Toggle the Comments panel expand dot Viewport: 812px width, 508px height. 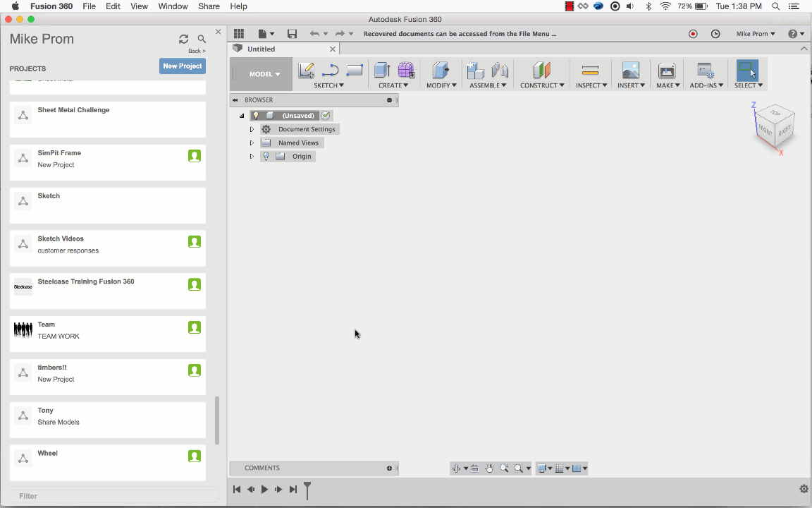coord(389,468)
